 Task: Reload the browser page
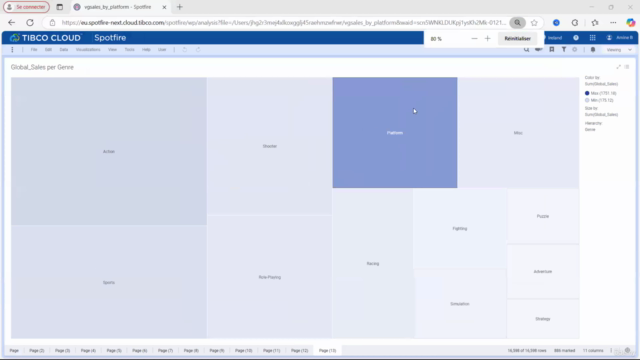tap(30, 22)
